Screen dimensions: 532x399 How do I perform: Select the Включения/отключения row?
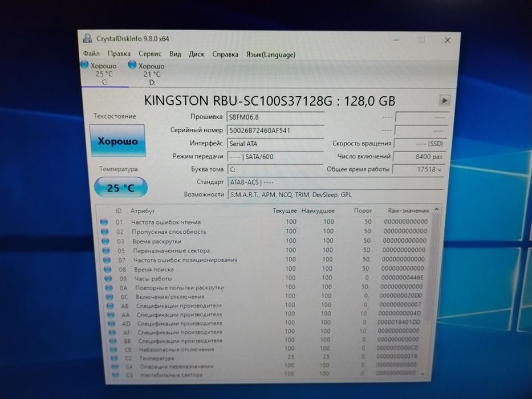coord(265,296)
